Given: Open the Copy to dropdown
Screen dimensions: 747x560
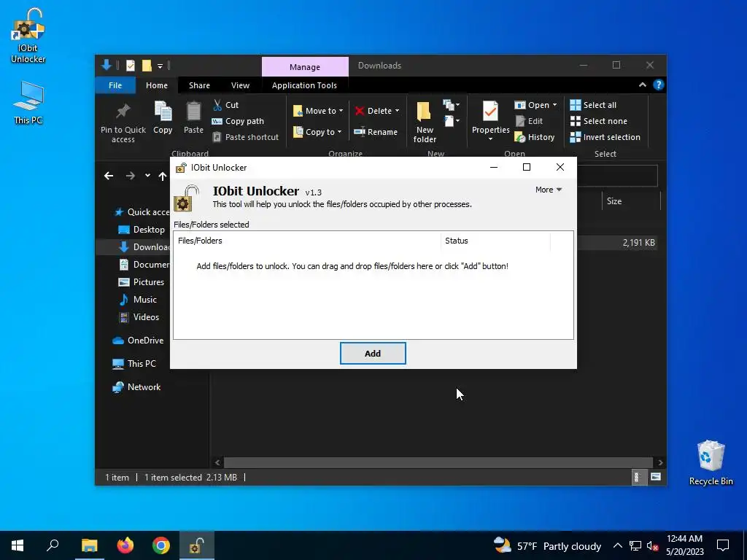Looking at the screenshot, I should [317, 132].
